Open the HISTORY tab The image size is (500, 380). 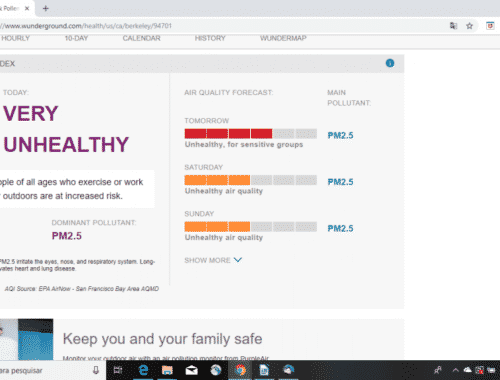[x=210, y=38]
